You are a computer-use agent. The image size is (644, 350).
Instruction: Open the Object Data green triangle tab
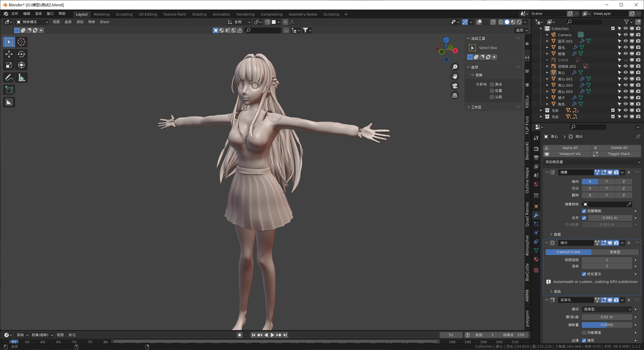tap(536, 250)
